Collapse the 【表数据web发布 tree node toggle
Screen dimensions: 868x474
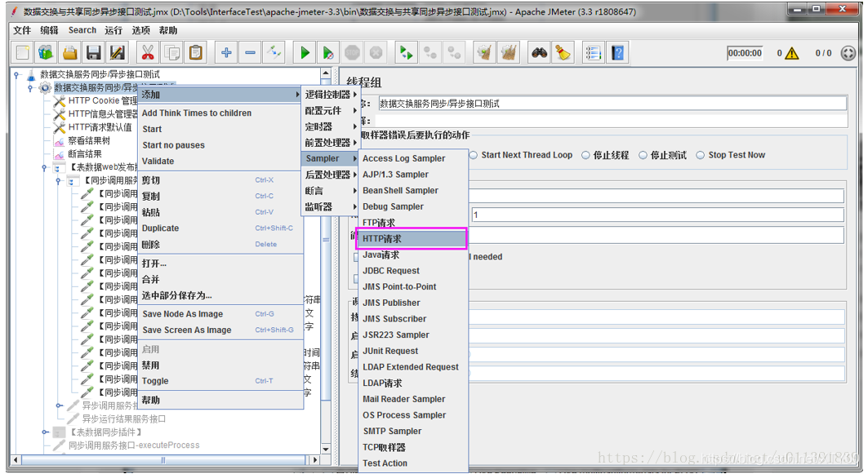44,167
